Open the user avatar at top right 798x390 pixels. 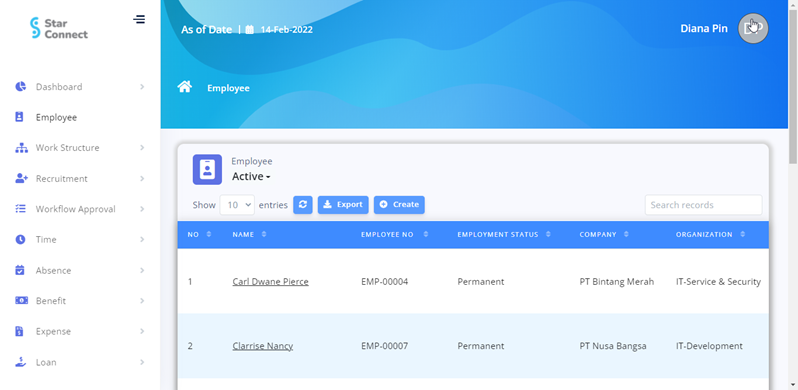(x=753, y=28)
